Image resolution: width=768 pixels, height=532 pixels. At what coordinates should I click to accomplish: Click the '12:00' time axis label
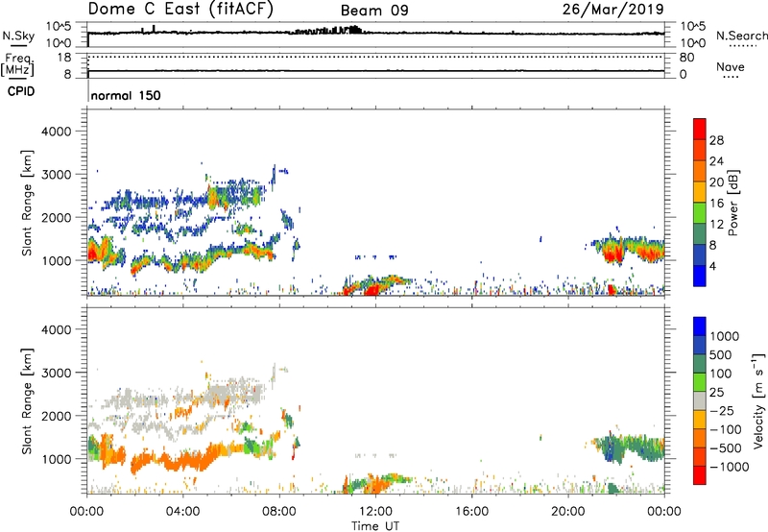375,512
